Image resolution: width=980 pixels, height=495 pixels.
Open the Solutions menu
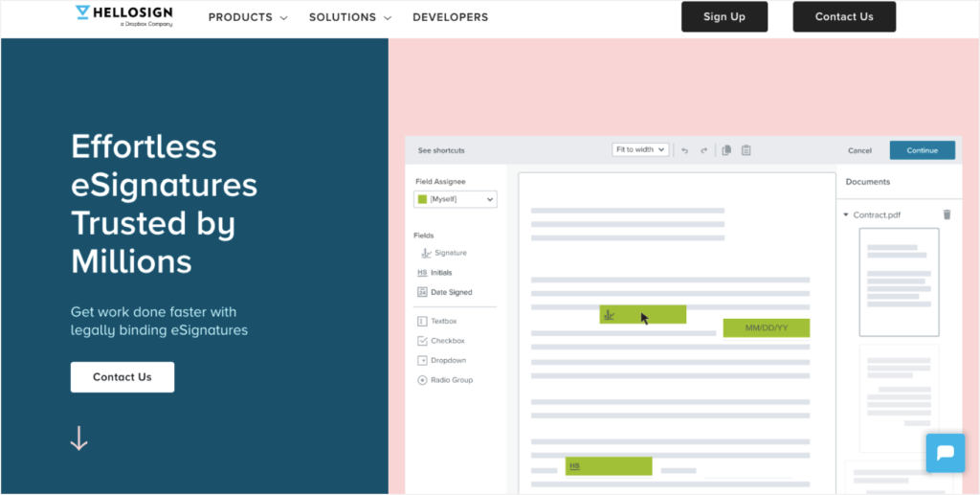pyautogui.click(x=349, y=17)
